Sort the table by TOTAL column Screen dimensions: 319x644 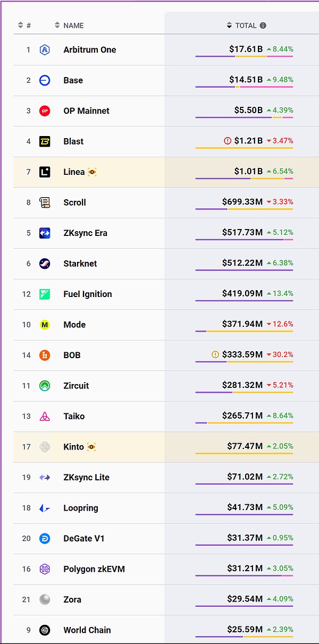(x=242, y=26)
